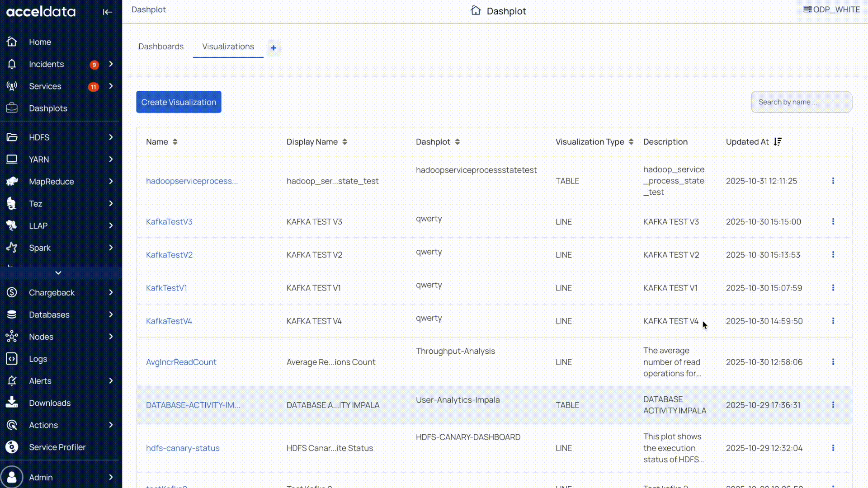Open the AvgIncrReadCount visualization link
The width and height of the screenshot is (868, 488).
181,362
